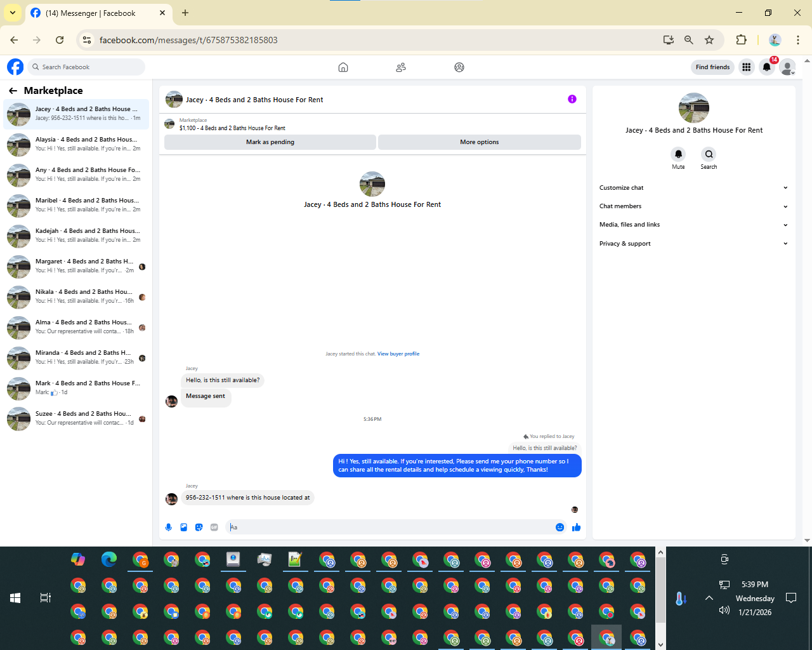Select the Messenger Facebook browser tab

98,13
